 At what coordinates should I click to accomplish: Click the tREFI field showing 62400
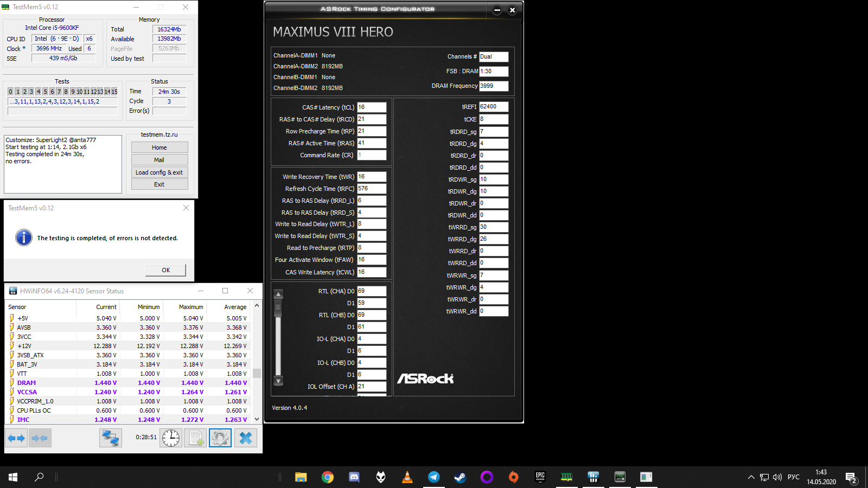pos(494,107)
